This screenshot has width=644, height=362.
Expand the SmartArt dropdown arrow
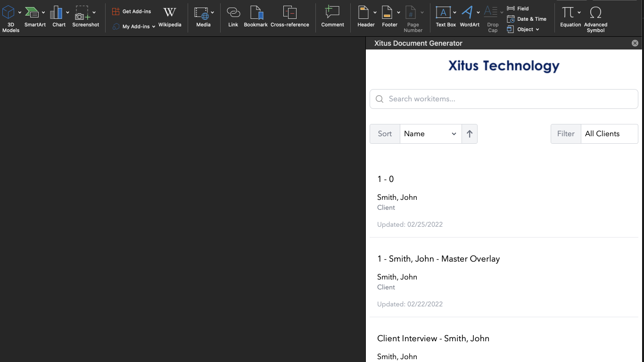point(43,13)
